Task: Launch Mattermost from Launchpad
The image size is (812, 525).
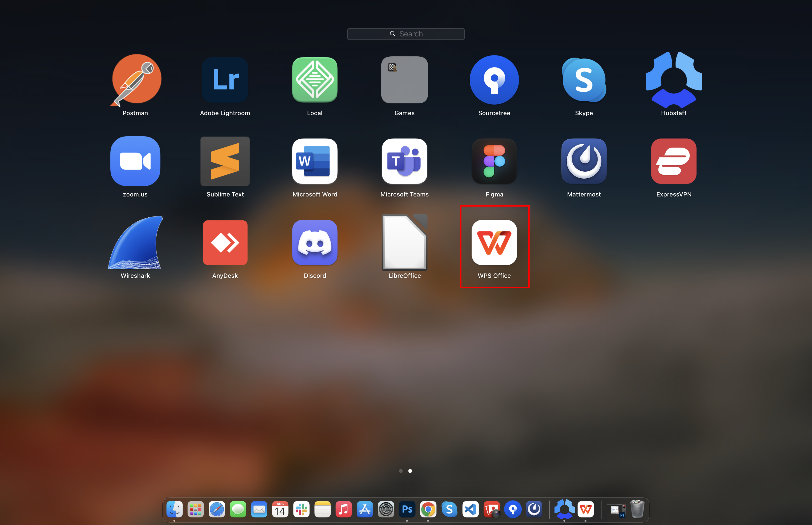Action: 584,161
